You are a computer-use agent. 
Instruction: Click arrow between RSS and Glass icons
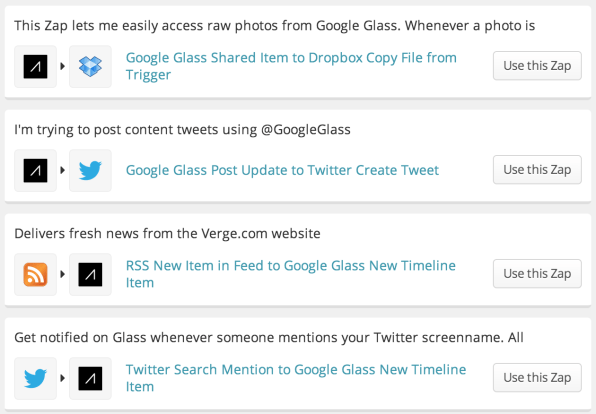[63, 274]
